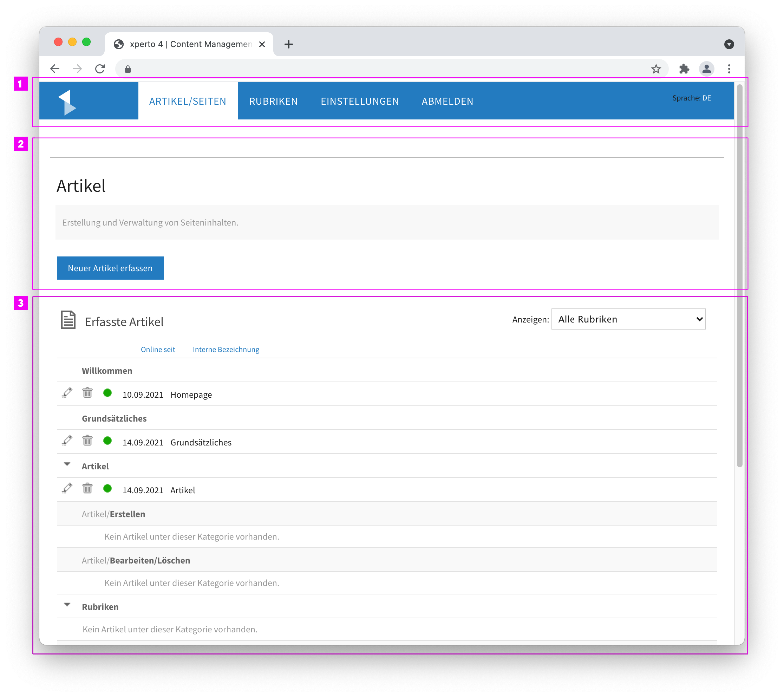Click the page vertical scrollbar
This screenshot has width=784, height=697.
(739, 275)
